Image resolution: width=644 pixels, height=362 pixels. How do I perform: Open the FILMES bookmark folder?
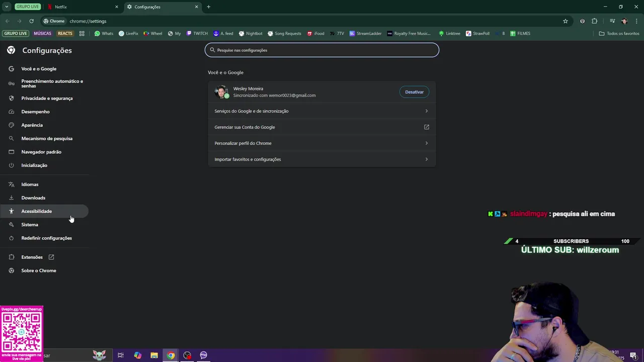(x=520, y=34)
